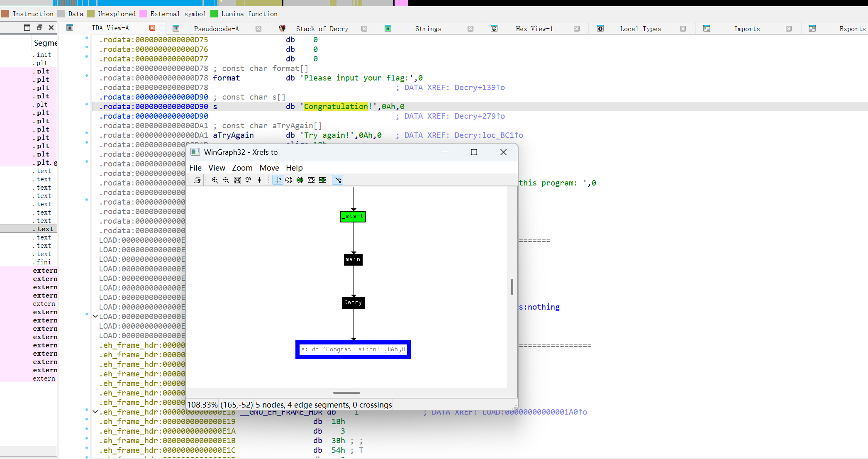
Task: Click the Zoom in magnifier icon
Action: 215,180
